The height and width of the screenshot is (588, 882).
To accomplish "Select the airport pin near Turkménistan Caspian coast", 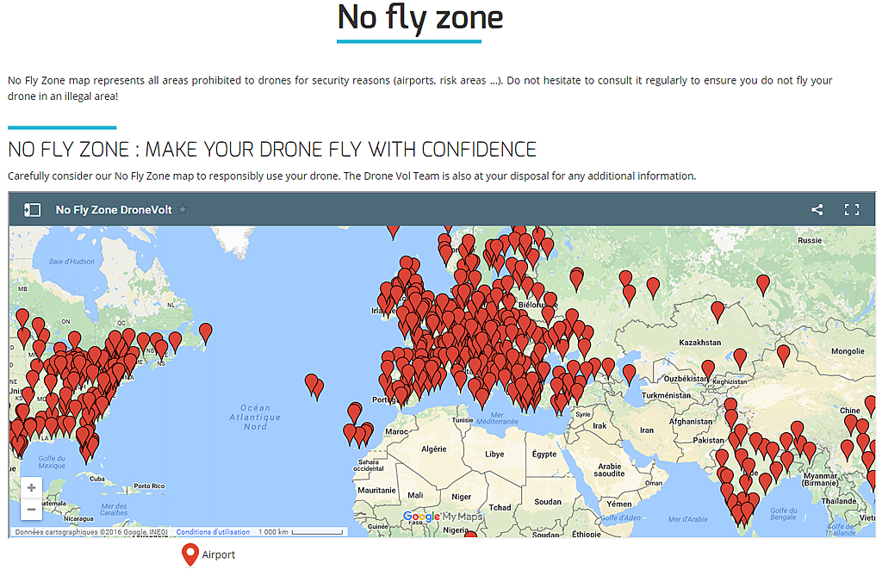I will click(629, 374).
